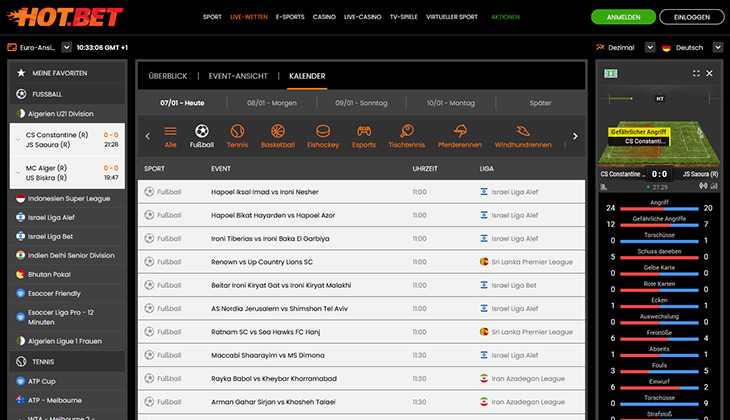Click the ATP Cup league icon
The image size is (730, 420).
click(x=20, y=381)
